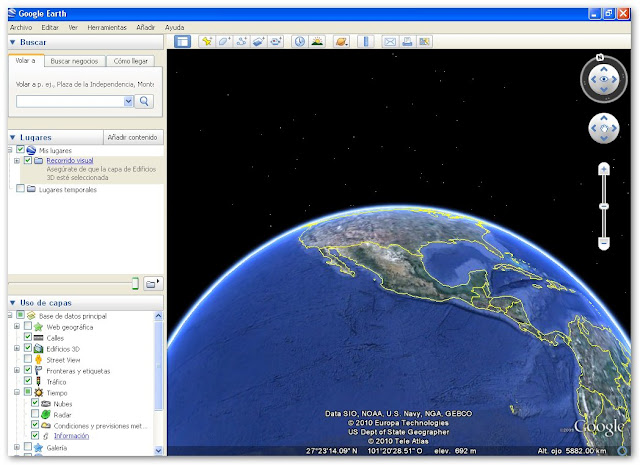Enable the Radar layer checkbox
The height and width of the screenshot is (465, 640).
(35, 414)
